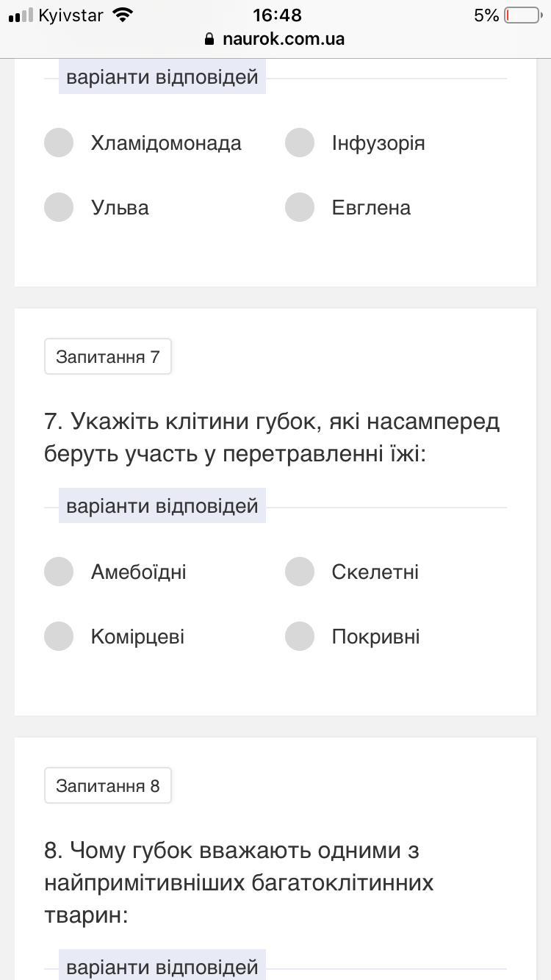Click the Запитання 8 label
This screenshot has height=980, width=551.
coord(108,786)
